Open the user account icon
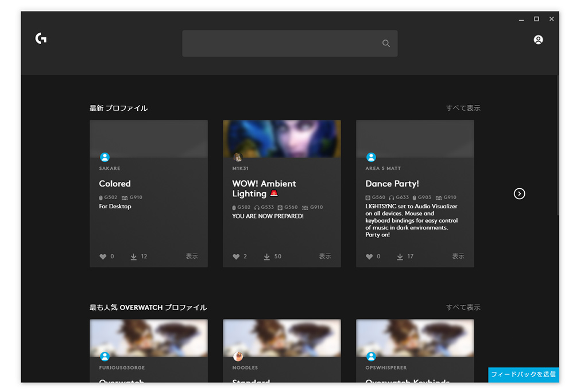 click(538, 40)
